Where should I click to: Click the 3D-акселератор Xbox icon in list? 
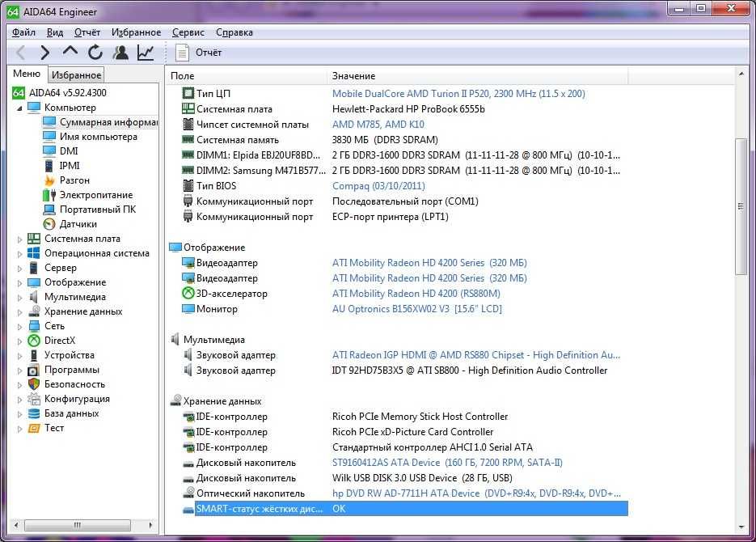(x=188, y=293)
